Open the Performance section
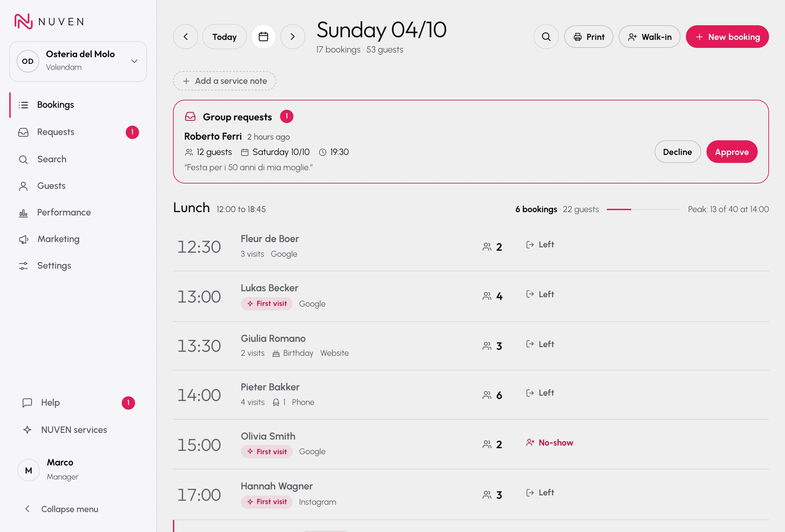785x532 pixels. pos(78,212)
